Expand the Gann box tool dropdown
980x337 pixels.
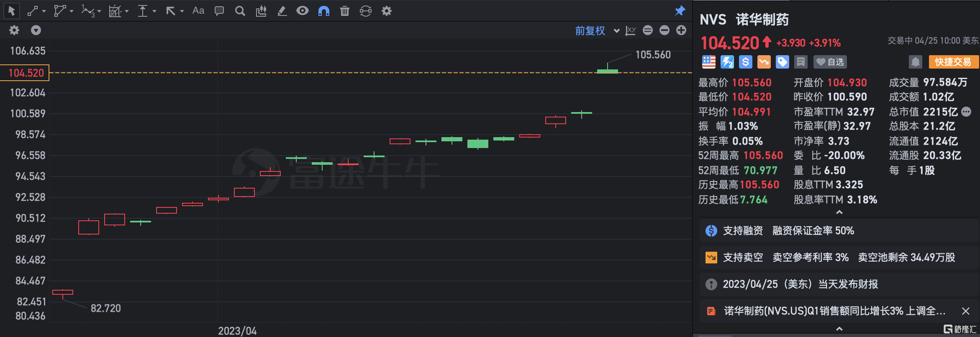click(127, 11)
